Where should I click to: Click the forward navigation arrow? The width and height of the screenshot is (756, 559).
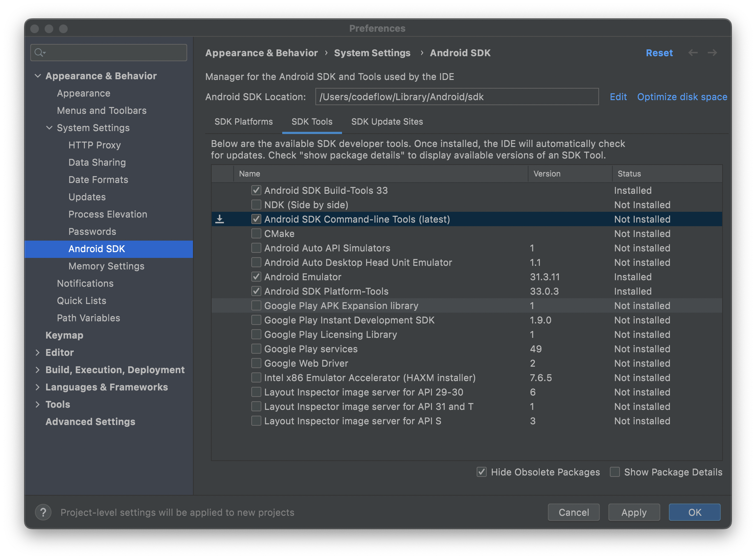coord(712,53)
